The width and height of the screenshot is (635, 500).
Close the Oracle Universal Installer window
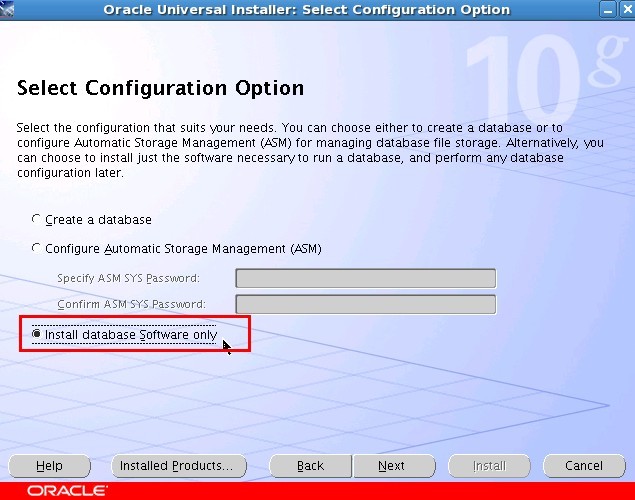pyautogui.click(x=627, y=10)
